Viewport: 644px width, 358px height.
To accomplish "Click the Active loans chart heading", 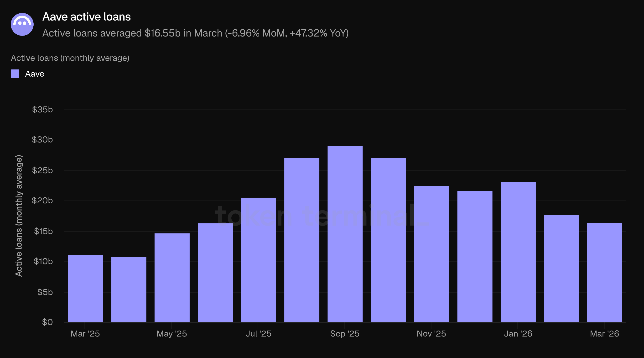I will [70, 58].
